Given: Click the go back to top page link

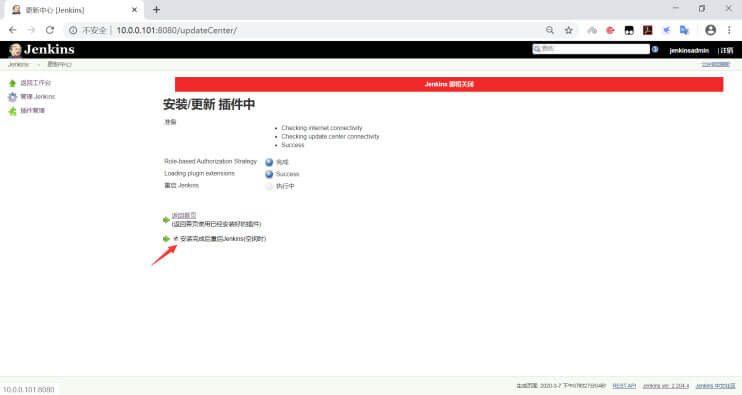Looking at the screenshot, I should pos(184,215).
